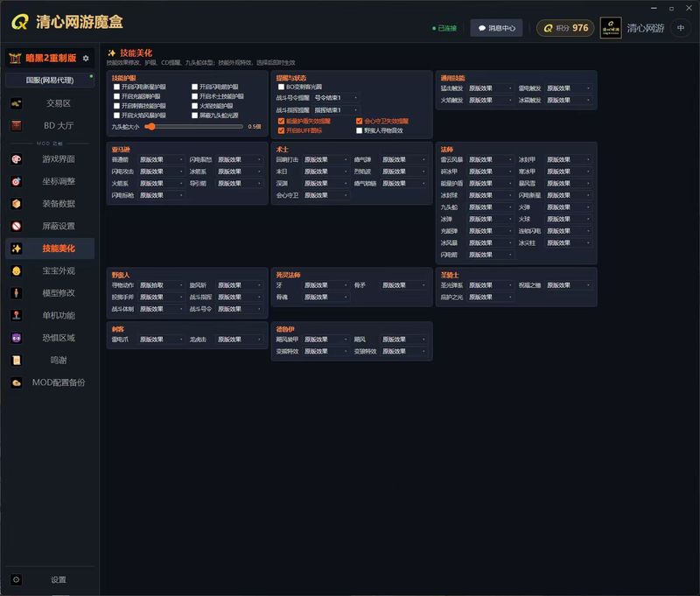The image size is (700, 596).
Task: Open 暴风雪 effect dropdown
Action: (568, 184)
